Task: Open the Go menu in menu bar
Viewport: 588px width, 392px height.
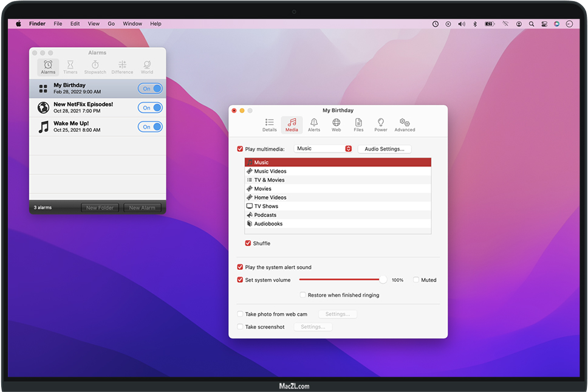Action: point(111,24)
